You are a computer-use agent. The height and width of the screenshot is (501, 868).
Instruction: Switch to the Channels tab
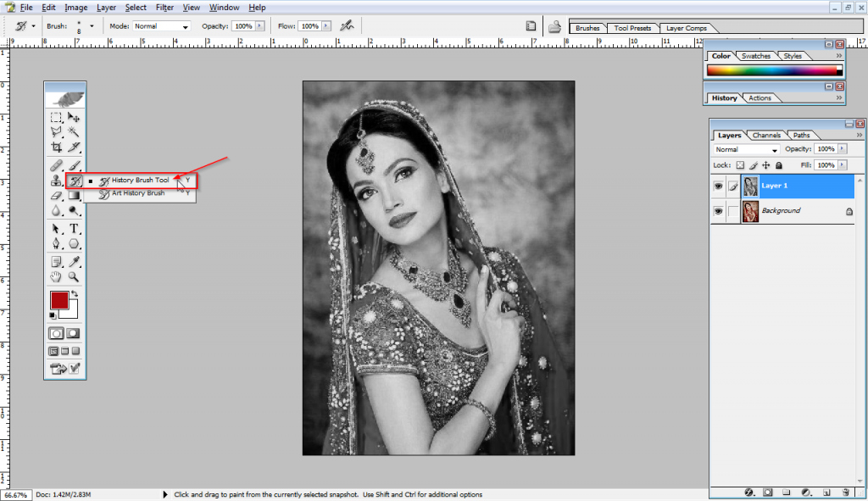766,135
